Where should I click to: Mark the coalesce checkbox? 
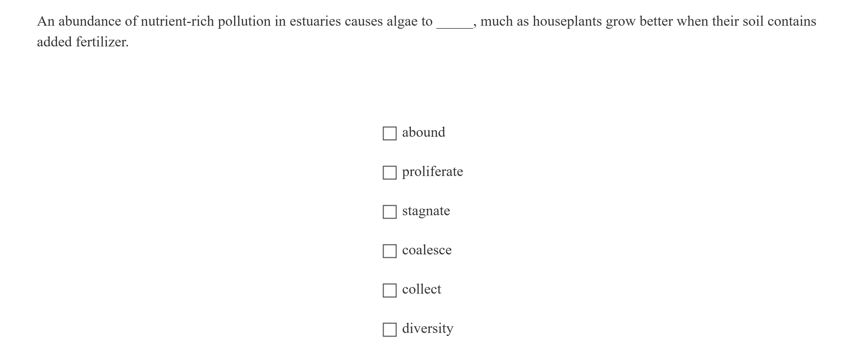pyautogui.click(x=389, y=251)
